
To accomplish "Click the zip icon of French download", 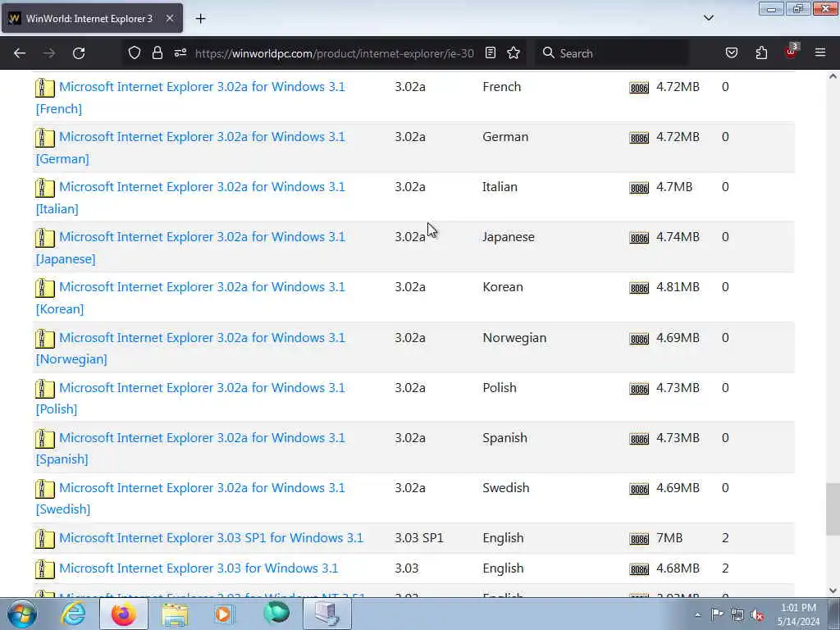I will [x=45, y=87].
